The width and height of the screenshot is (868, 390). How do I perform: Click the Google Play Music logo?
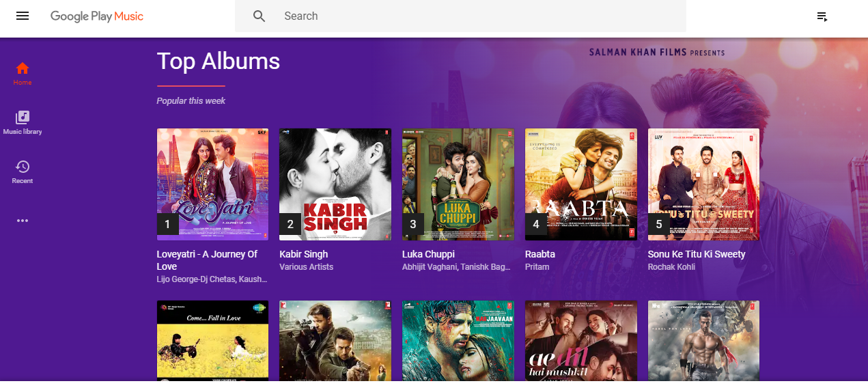(97, 16)
